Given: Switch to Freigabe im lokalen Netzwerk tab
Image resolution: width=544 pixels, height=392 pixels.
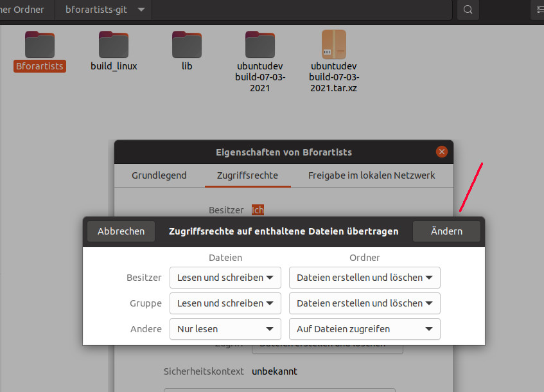Looking at the screenshot, I should (x=371, y=175).
